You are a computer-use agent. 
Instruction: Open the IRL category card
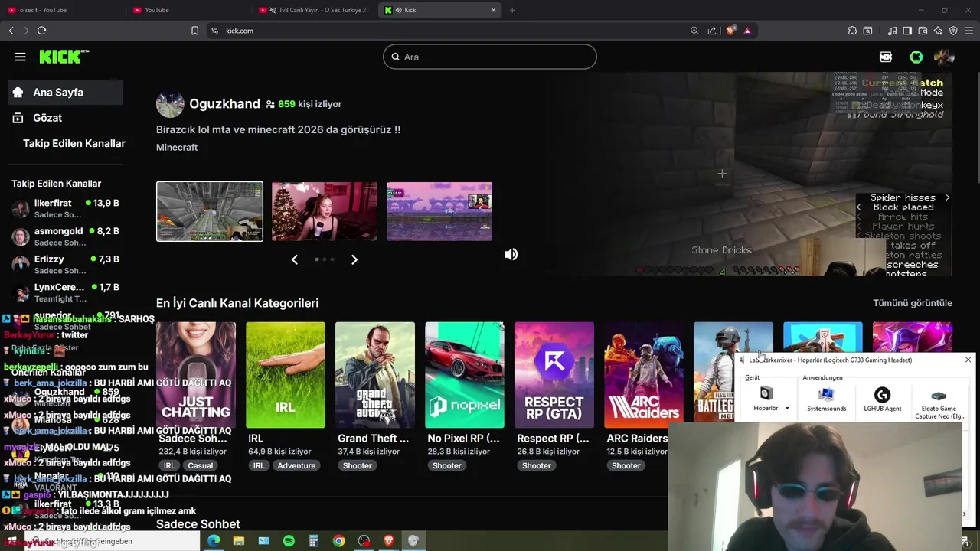point(286,375)
